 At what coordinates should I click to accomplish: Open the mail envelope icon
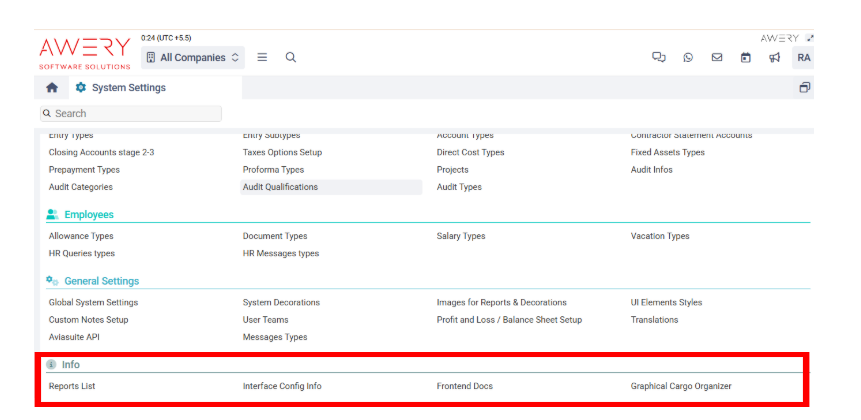click(x=717, y=58)
